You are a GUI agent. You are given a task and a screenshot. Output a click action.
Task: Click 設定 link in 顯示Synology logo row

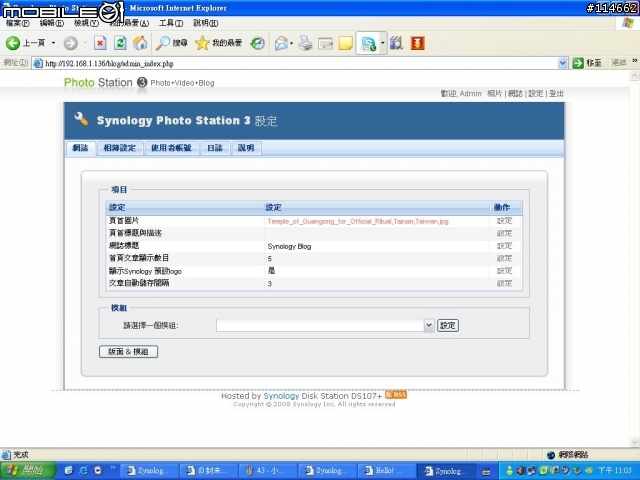pyautogui.click(x=504, y=271)
